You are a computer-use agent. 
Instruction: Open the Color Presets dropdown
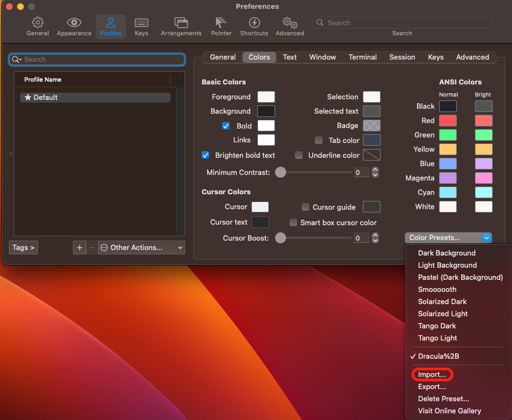coord(448,237)
